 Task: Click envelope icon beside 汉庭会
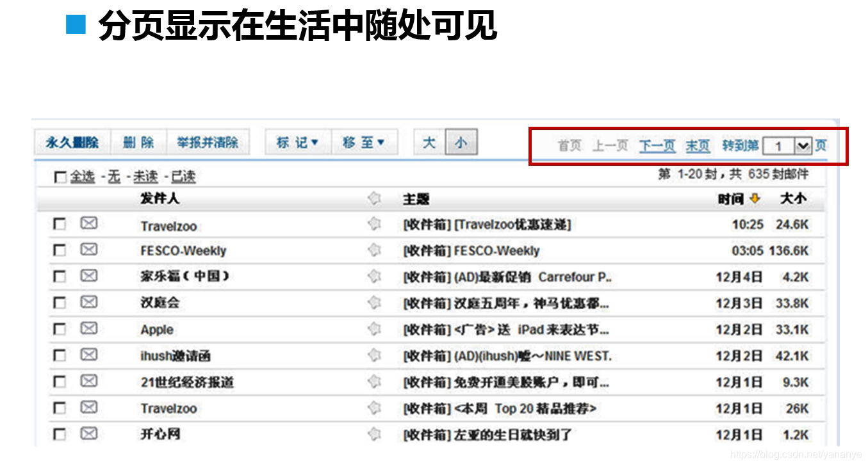(88, 302)
